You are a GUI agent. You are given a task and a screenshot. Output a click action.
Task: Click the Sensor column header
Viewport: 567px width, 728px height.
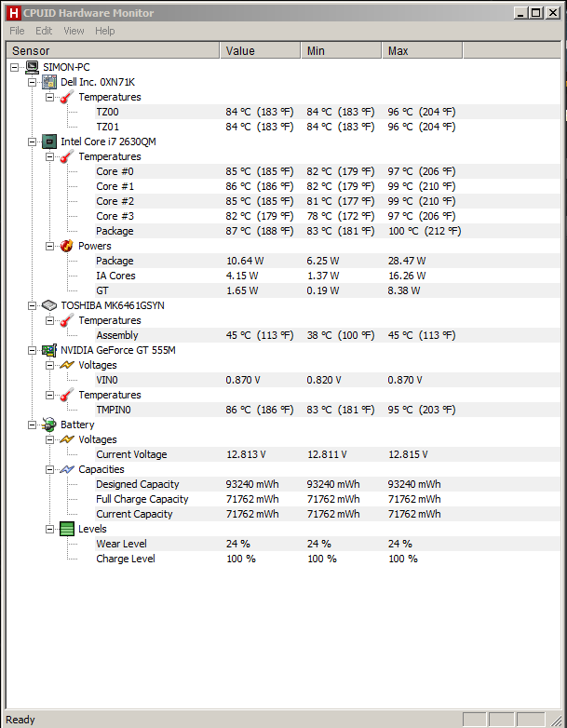click(113, 50)
